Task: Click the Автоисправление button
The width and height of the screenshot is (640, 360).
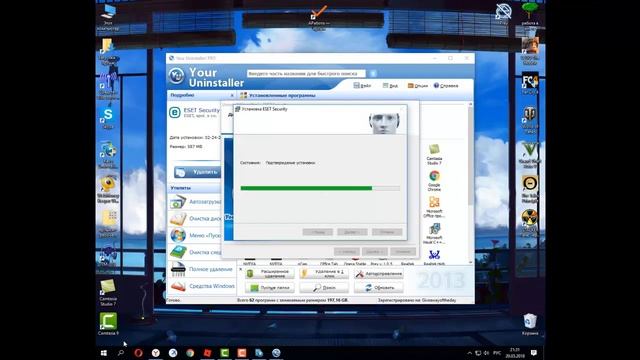Action: 379,273
